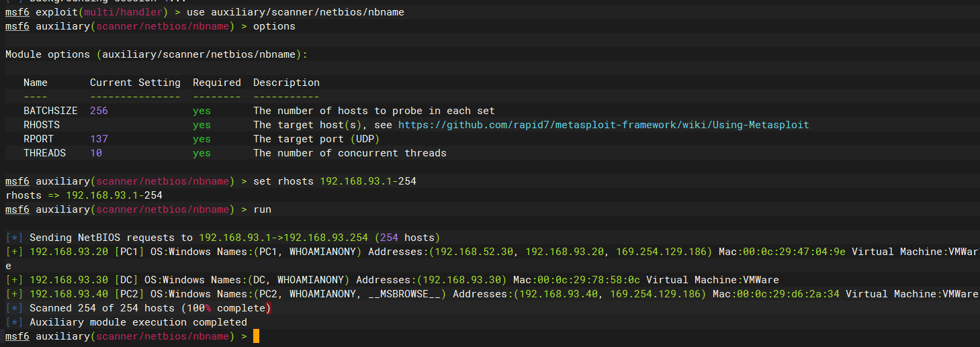
Task: Select the THREADS value 10
Action: (x=96, y=153)
